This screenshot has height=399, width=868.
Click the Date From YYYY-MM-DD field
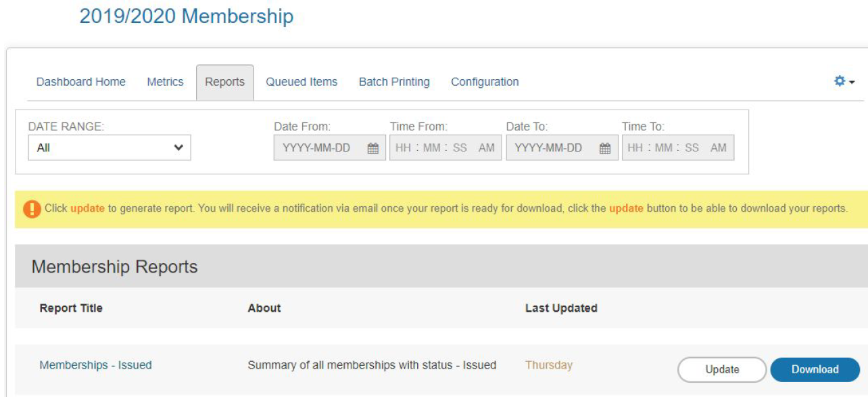316,148
